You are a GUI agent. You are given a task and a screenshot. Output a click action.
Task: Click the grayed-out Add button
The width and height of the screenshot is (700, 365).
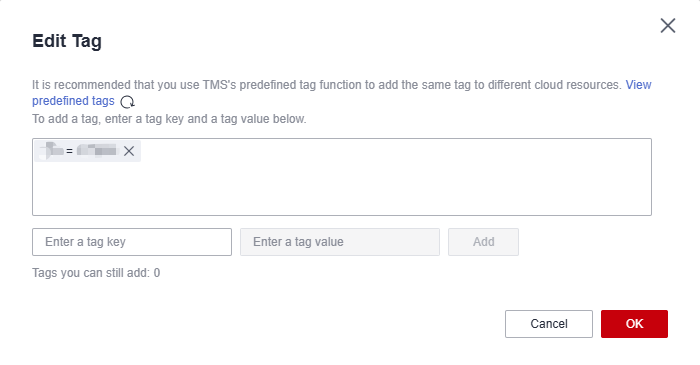483,242
